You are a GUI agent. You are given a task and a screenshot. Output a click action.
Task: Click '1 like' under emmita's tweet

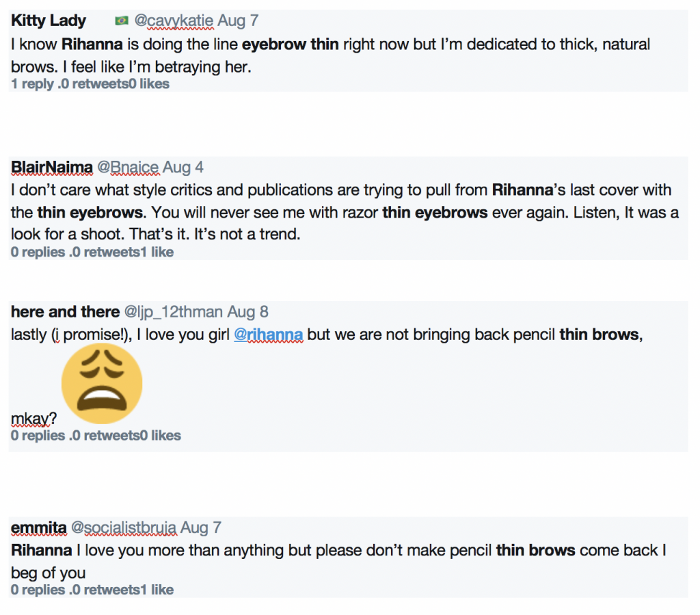point(157,590)
